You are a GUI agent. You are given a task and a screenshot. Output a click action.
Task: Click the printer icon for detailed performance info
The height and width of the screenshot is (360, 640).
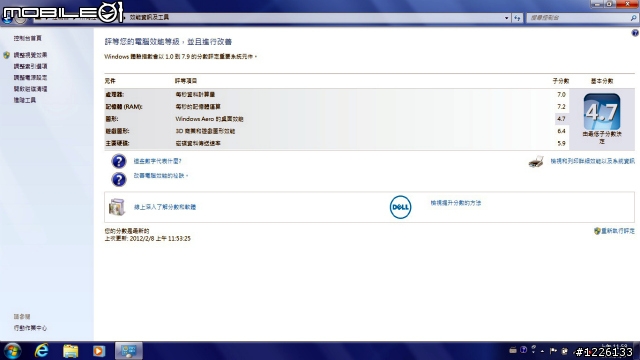click(x=536, y=162)
